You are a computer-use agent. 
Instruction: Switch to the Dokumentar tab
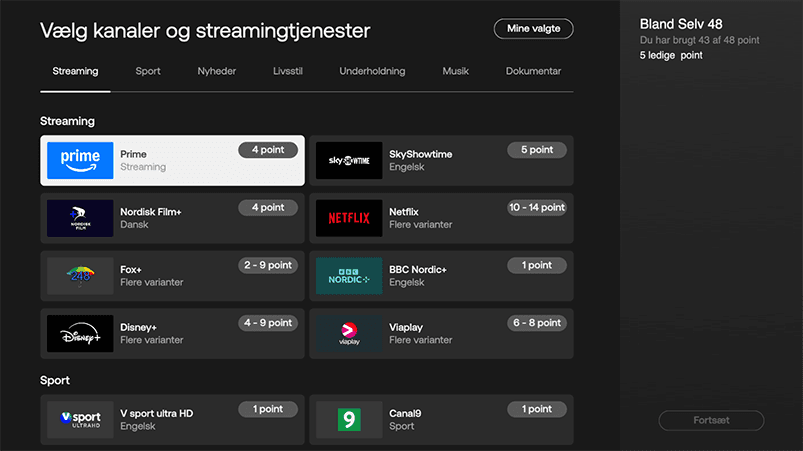tap(533, 71)
